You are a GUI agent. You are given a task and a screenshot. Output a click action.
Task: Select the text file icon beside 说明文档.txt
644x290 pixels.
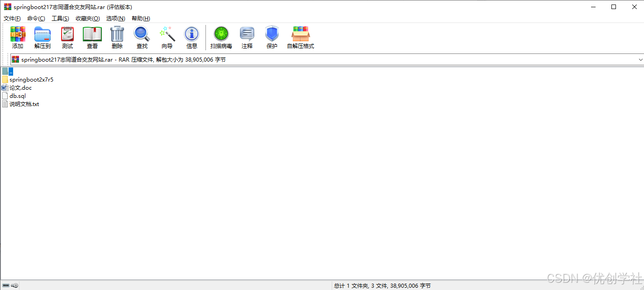pos(5,104)
